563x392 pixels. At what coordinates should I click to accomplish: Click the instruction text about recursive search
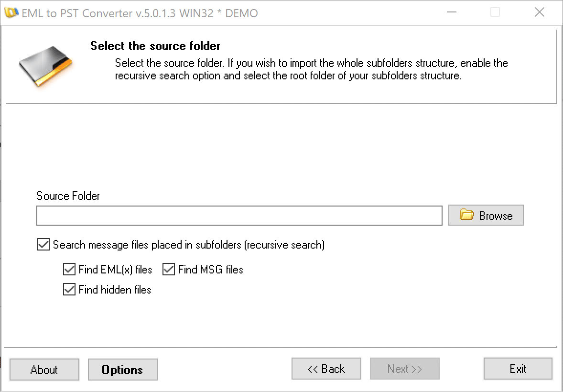coord(311,69)
